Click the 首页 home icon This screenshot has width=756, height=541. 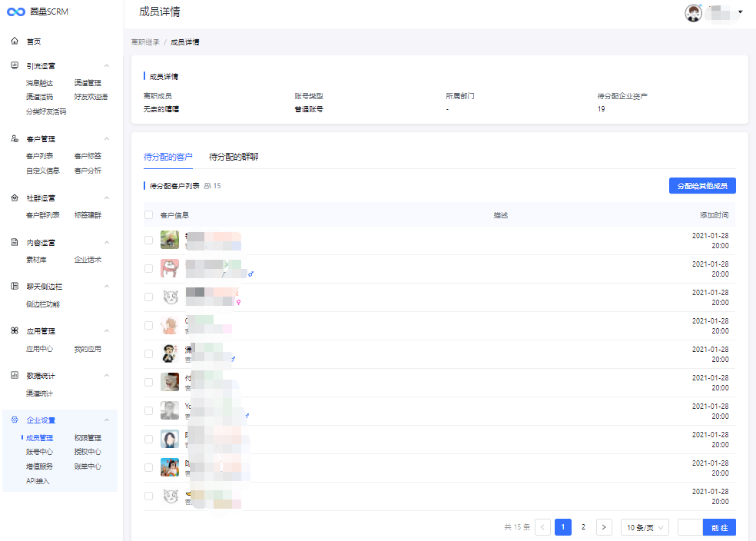[x=15, y=41]
